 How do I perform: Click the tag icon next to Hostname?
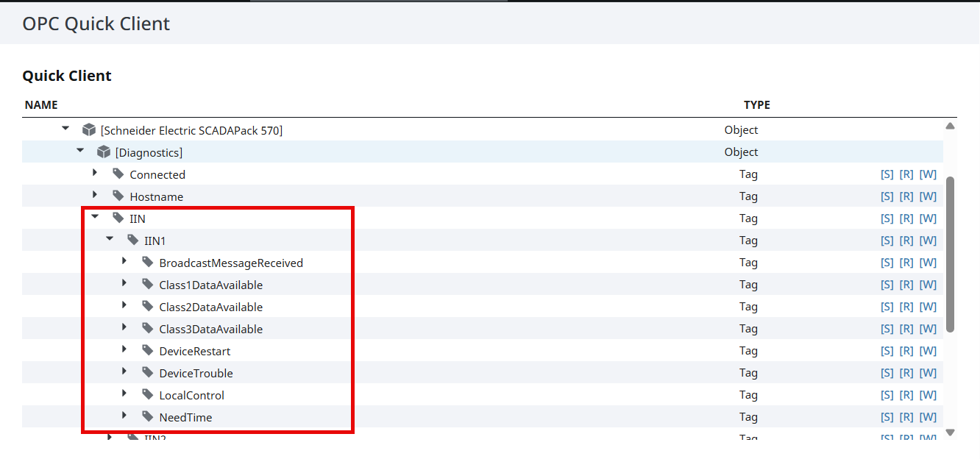pyautogui.click(x=118, y=196)
